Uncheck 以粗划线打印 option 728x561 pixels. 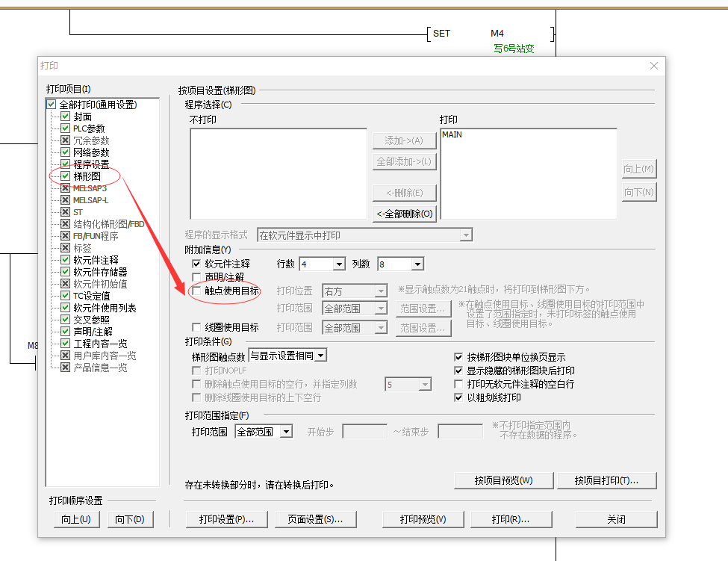(x=459, y=397)
